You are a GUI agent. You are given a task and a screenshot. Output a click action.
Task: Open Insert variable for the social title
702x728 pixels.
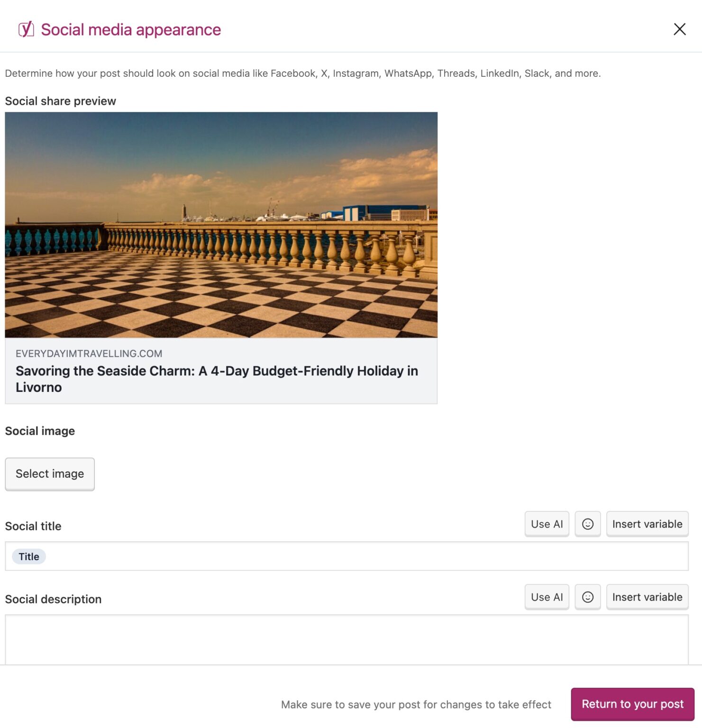point(647,524)
